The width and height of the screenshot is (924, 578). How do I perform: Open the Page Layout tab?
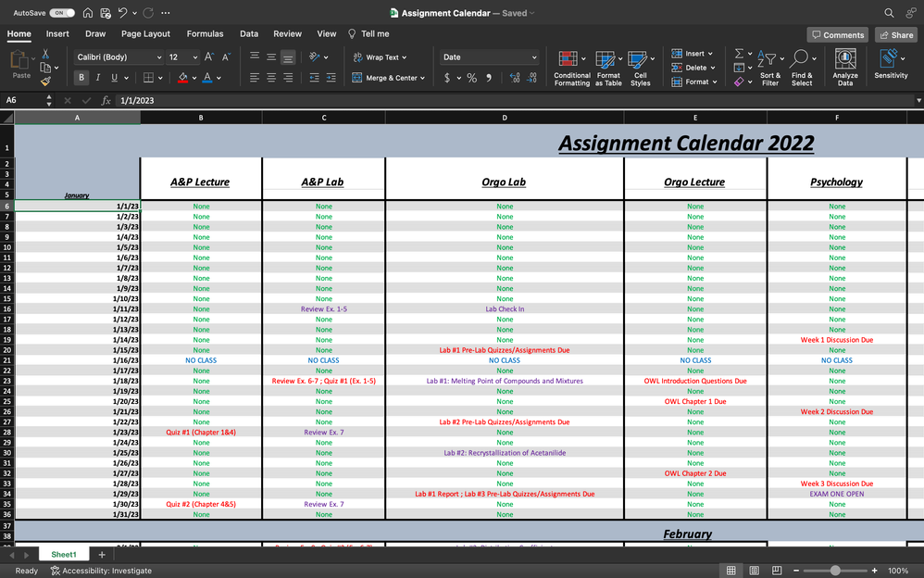(145, 34)
